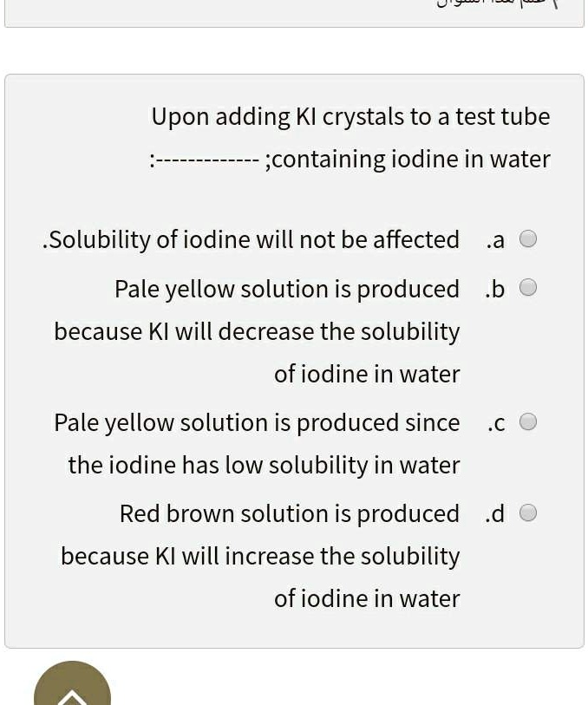Choose the 'Red brown solution is produced' answer
The image size is (588, 705).
pos(290,513)
